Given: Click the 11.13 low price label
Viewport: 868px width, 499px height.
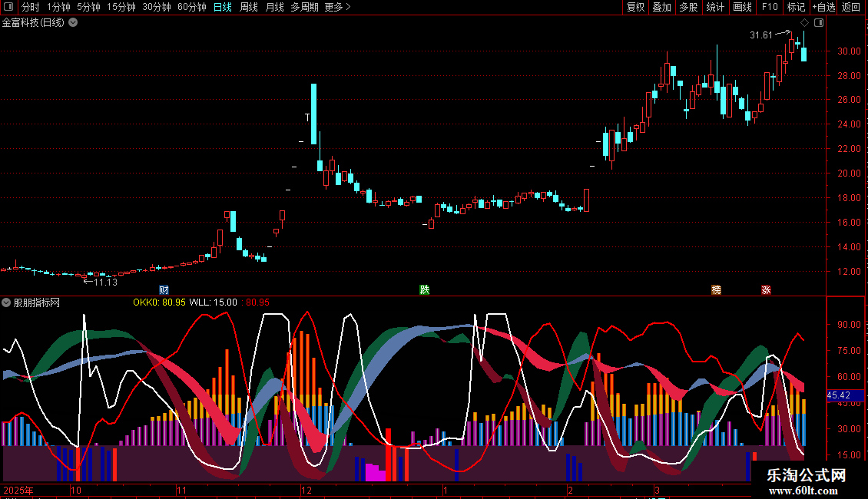Looking at the screenshot, I should (x=105, y=283).
